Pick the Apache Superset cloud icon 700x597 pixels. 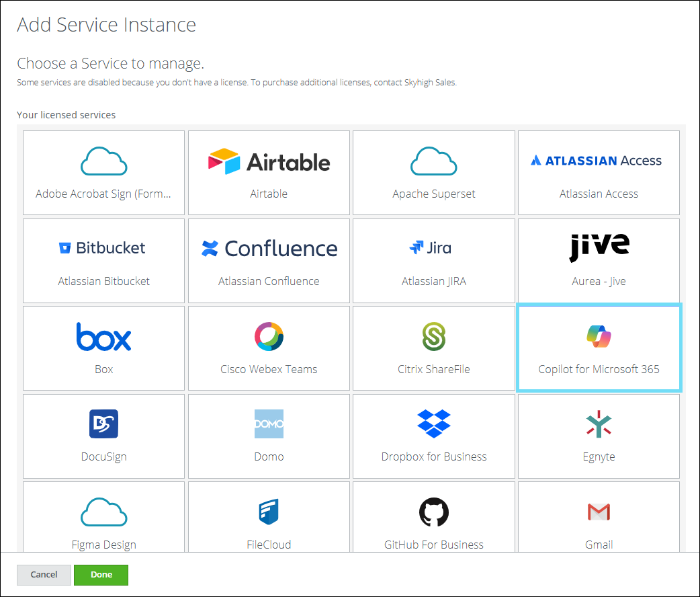(x=433, y=161)
